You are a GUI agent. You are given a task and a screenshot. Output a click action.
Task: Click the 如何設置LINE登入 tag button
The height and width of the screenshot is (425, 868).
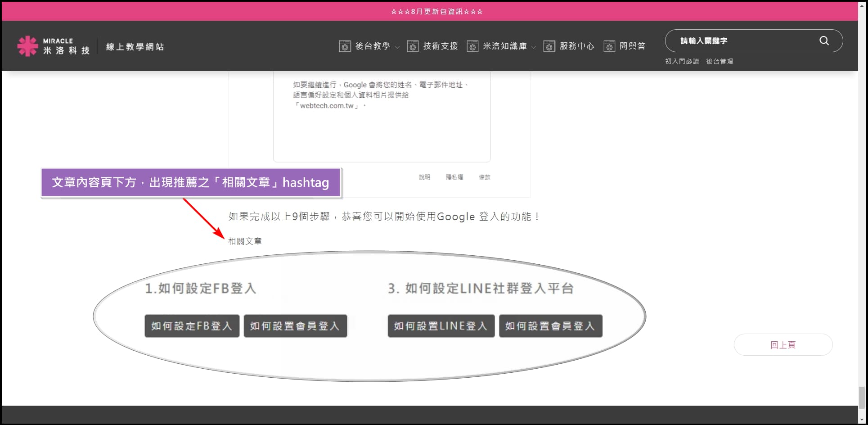point(441,326)
